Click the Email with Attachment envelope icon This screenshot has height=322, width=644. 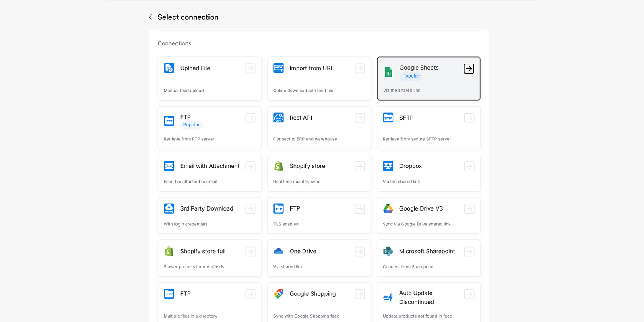pyautogui.click(x=169, y=166)
